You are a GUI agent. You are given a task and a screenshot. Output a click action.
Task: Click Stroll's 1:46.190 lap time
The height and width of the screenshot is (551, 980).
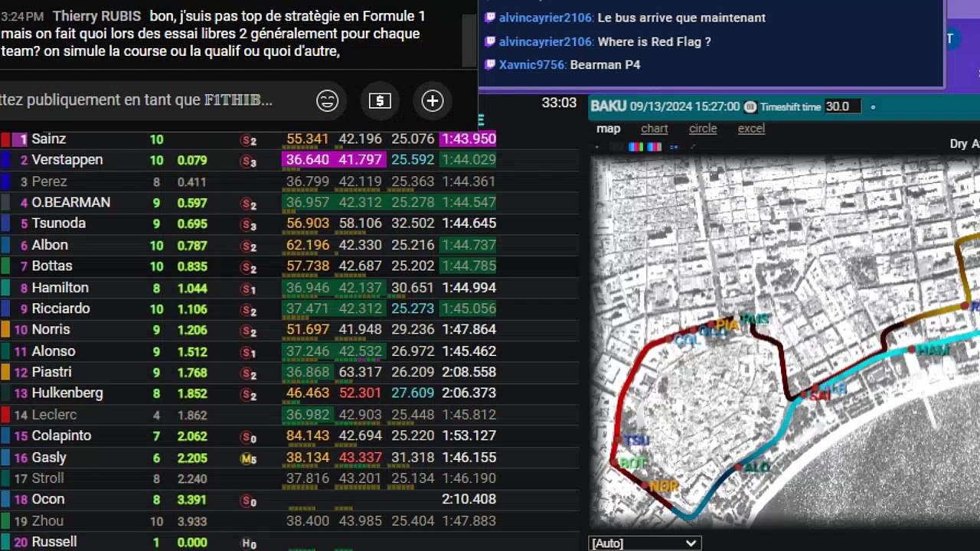coord(469,479)
